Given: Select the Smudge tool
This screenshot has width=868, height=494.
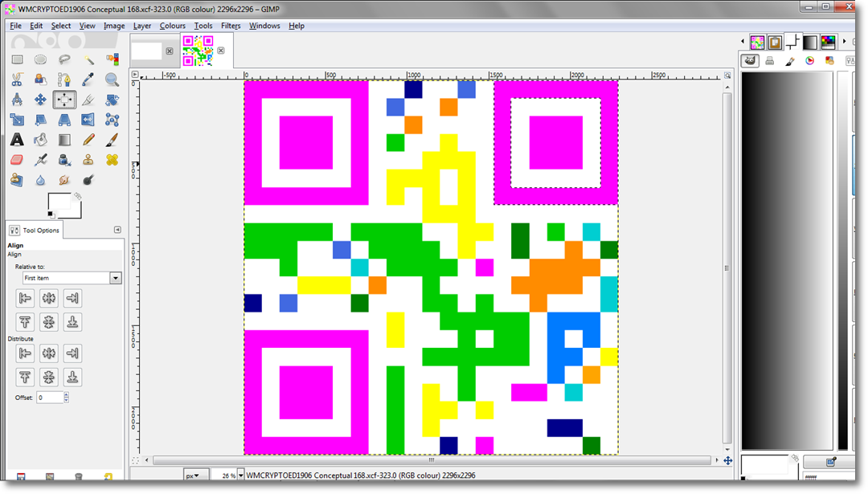Looking at the screenshot, I should (64, 181).
